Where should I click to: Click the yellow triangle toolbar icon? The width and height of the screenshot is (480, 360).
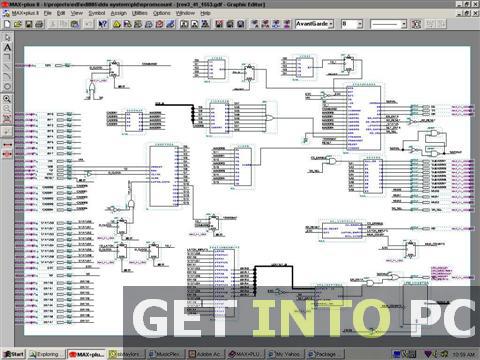[x=116, y=24]
